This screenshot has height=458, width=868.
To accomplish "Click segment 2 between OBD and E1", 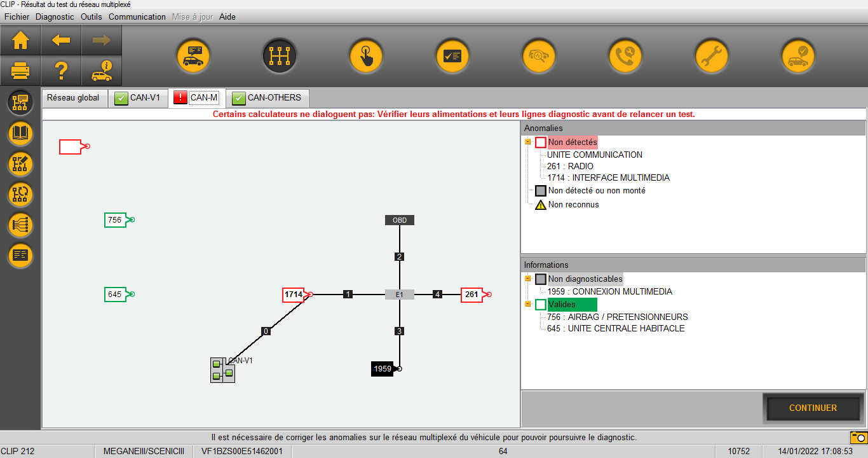I will click(x=399, y=257).
